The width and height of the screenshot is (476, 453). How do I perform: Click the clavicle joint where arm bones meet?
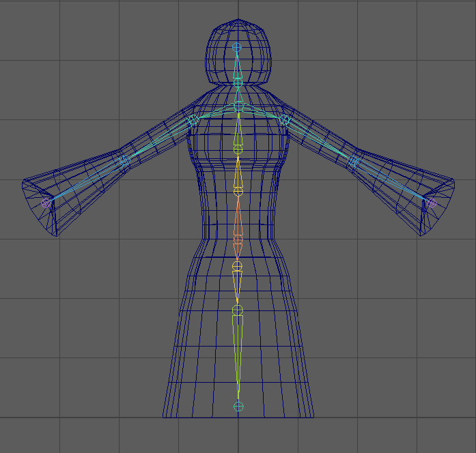pos(238,106)
